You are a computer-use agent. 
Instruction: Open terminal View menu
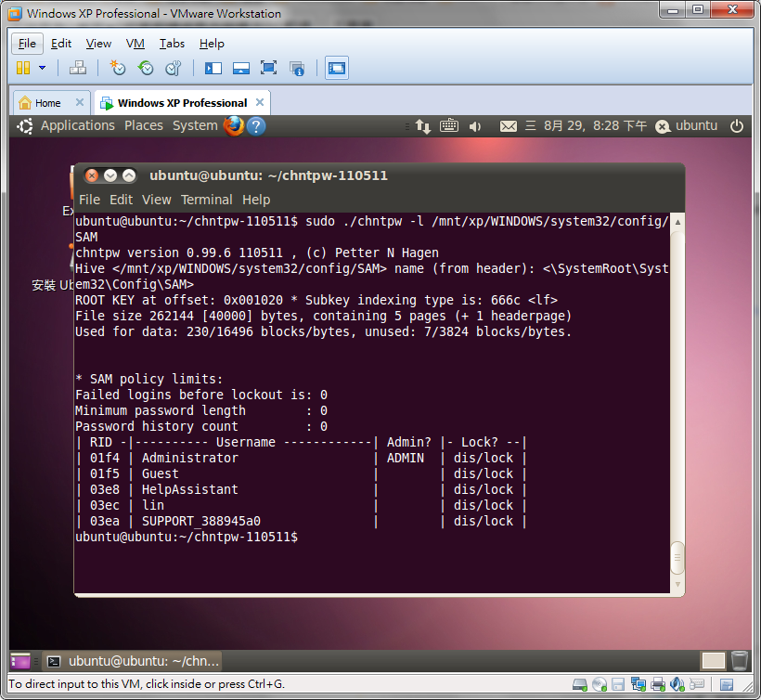[156, 200]
